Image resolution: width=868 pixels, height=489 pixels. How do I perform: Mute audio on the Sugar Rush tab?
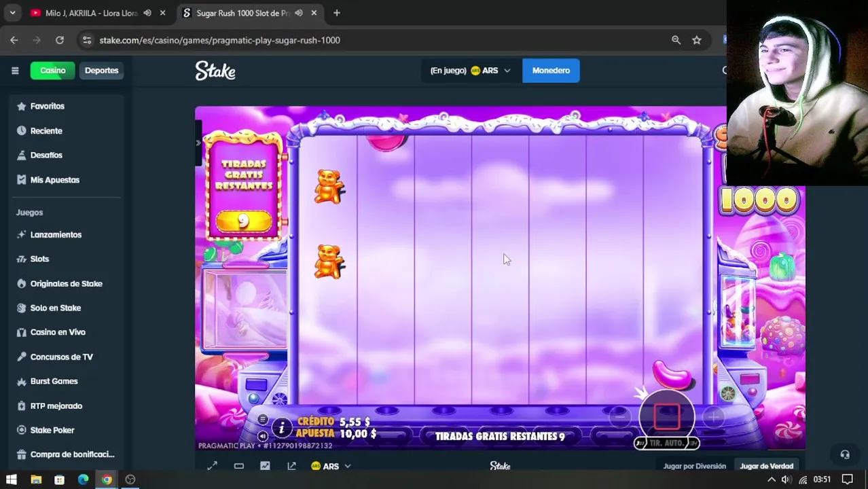tap(298, 13)
